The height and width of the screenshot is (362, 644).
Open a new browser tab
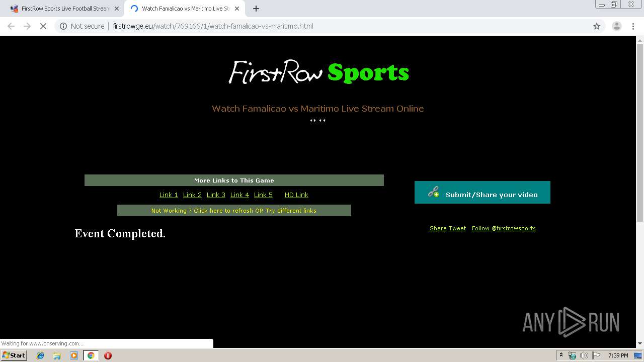point(256,9)
